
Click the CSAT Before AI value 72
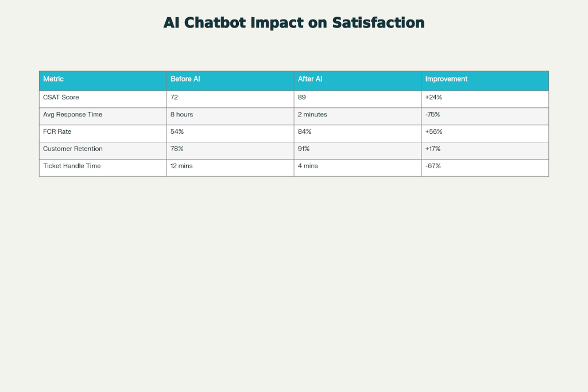tap(175, 98)
